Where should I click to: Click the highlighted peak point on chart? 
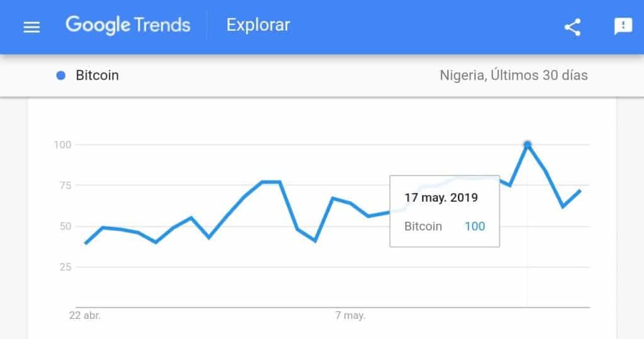[528, 145]
